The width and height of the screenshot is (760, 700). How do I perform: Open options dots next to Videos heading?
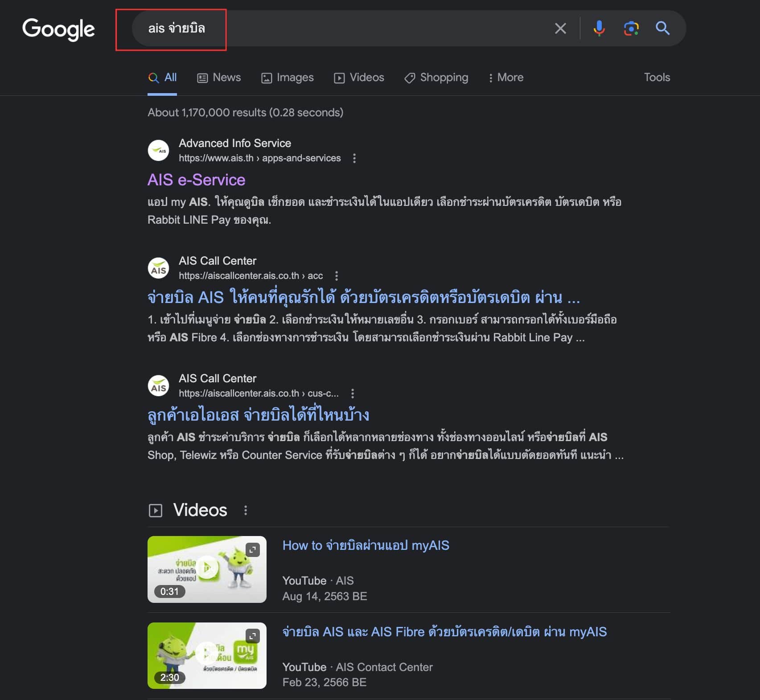246,510
